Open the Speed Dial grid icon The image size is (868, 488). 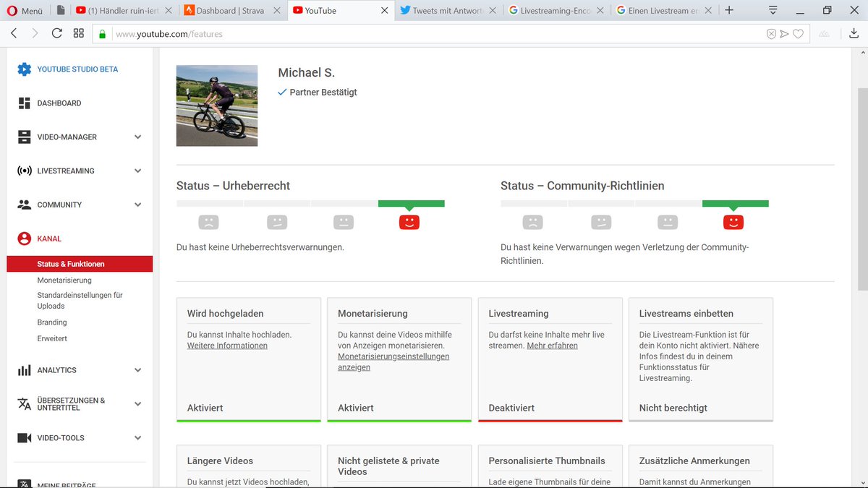[x=79, y=34]
